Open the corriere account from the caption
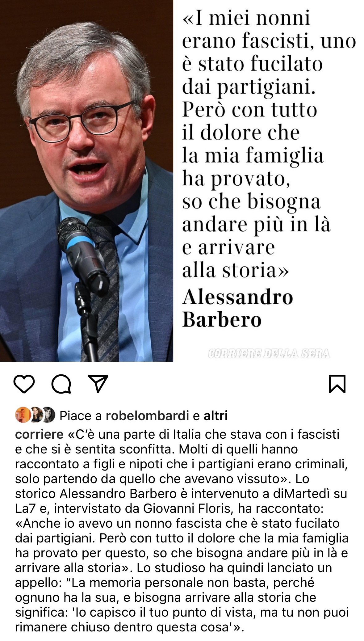364x641 pixels. tap(39, 434)
